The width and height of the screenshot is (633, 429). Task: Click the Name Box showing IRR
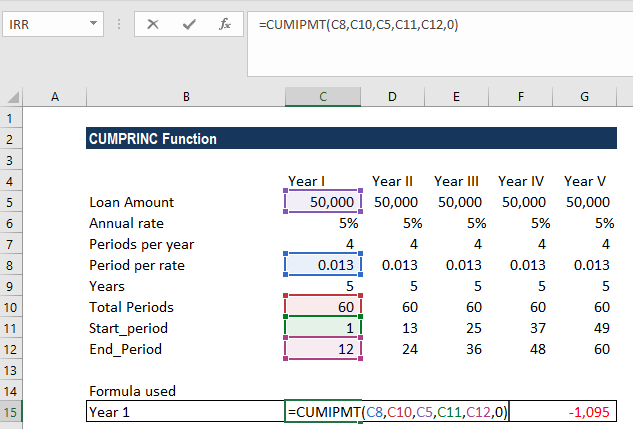point(52,25)
